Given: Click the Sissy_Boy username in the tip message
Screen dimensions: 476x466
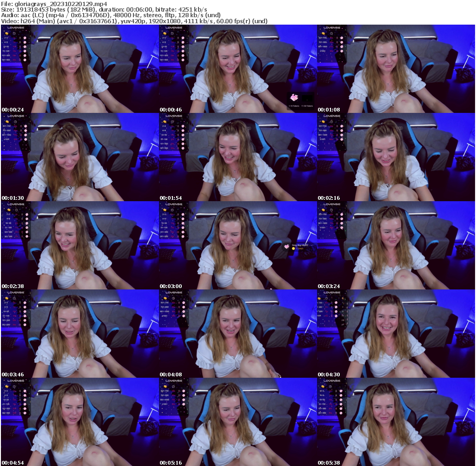Looking at the screenshot, I should 300,245.
